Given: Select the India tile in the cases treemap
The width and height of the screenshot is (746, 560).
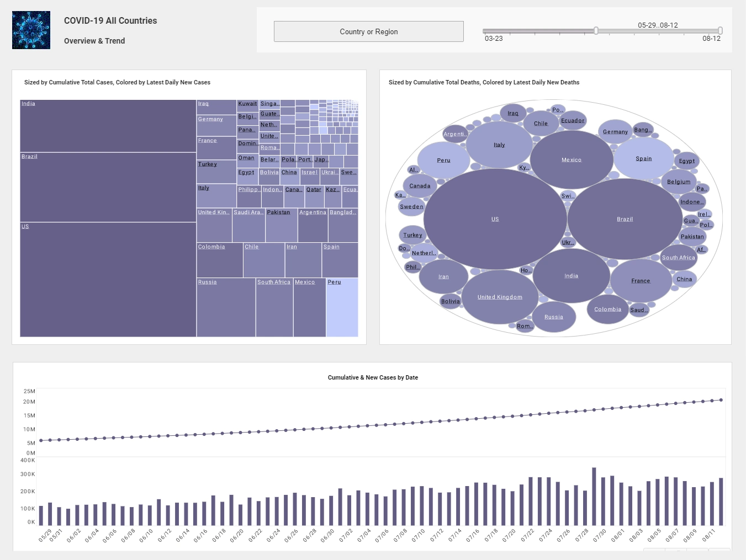Looking at the screenshot, I should [x=108, y=126].
